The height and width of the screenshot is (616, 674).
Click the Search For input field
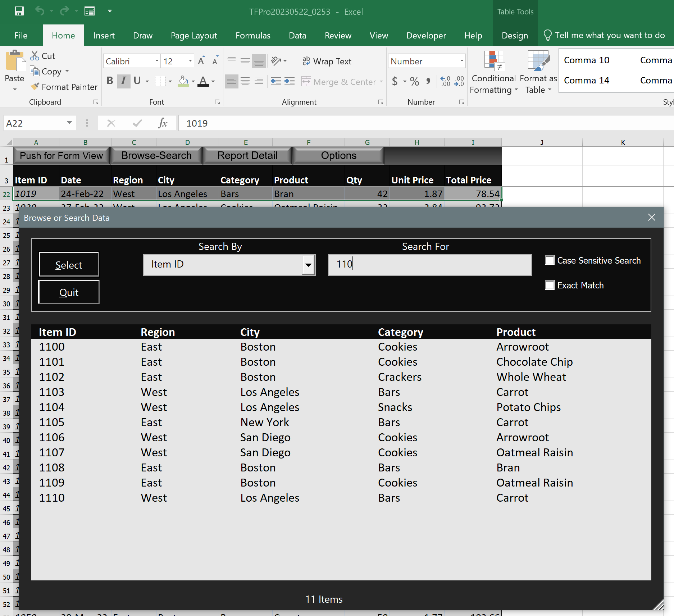(x=430, y=265)
